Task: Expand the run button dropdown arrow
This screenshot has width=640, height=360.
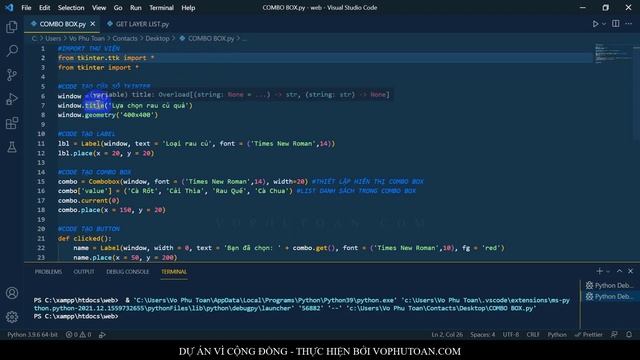Action: pos(604,24)
